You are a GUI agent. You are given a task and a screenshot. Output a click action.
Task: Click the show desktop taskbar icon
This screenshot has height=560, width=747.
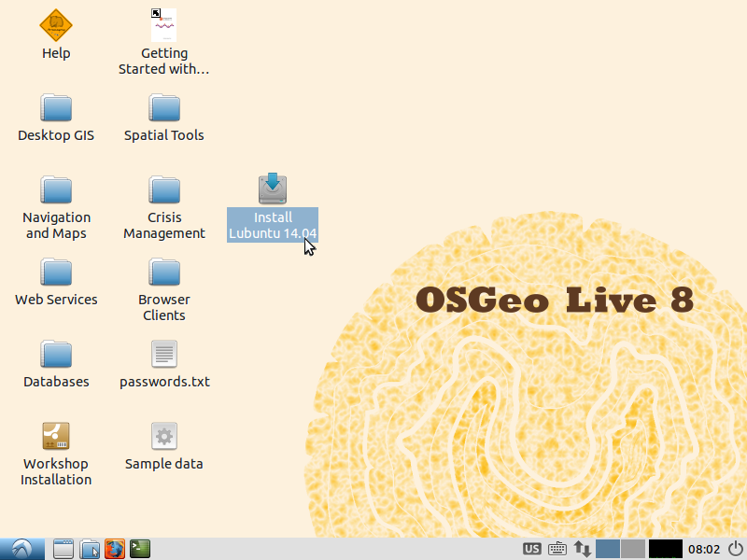63,549
